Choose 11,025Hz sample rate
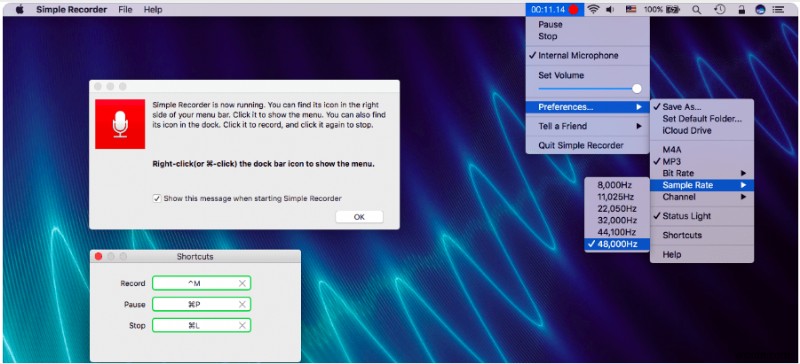This screenshot has width=800, height=364. 617,197
